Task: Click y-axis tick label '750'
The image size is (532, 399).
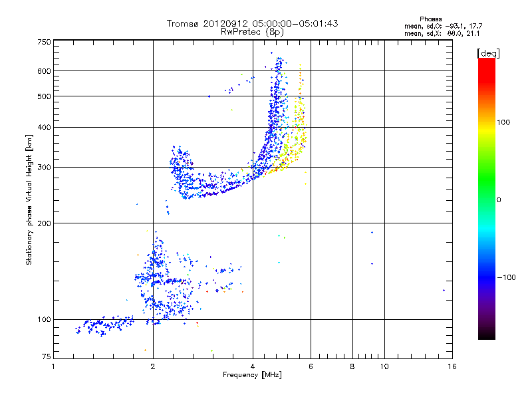Action: click(44, 42)
